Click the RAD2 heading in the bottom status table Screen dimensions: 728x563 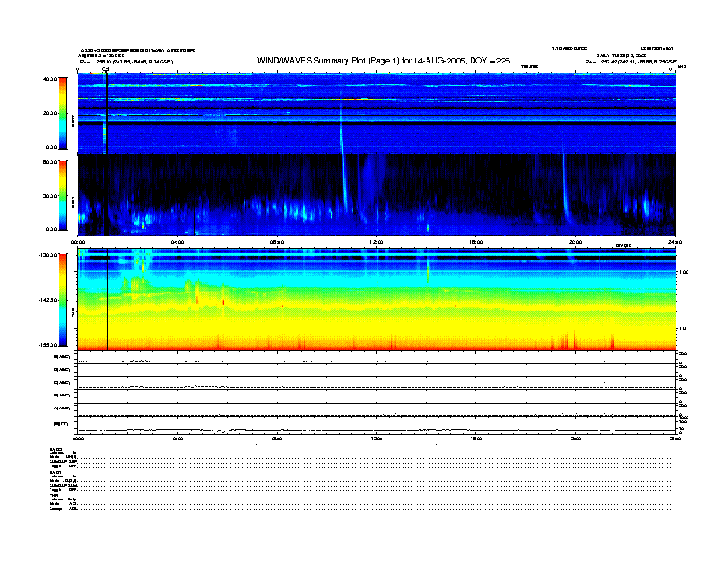click(x=56, y=449)
